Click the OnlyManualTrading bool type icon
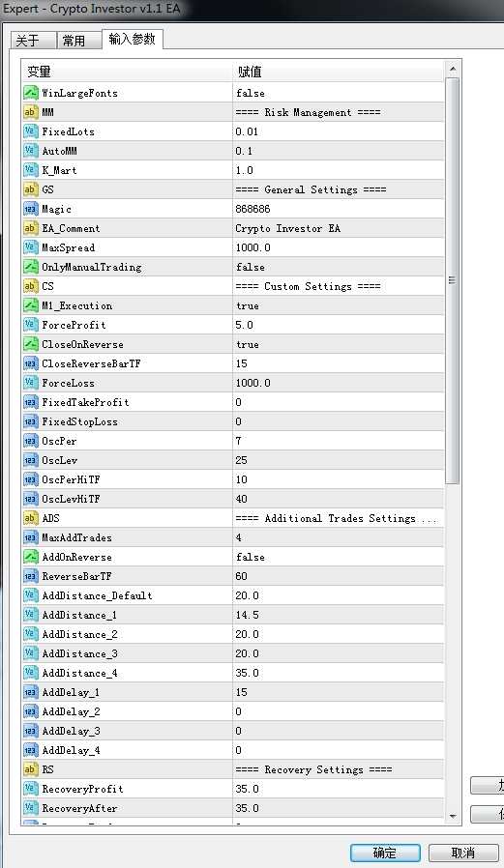Viewport: 504px width, 868px height. coord(30,267)
